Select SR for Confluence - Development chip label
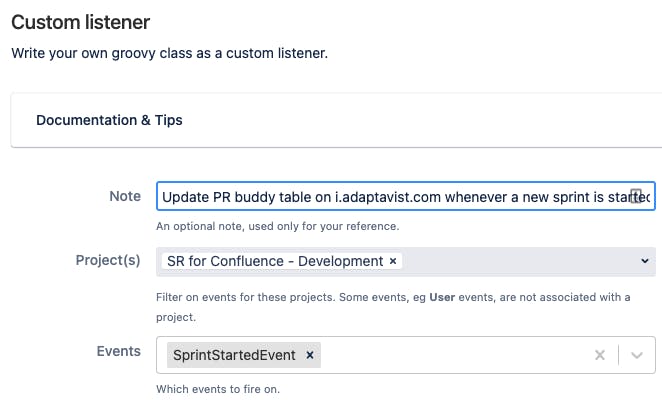The height and width of the screenshot is (400, 662). (275, 261)
